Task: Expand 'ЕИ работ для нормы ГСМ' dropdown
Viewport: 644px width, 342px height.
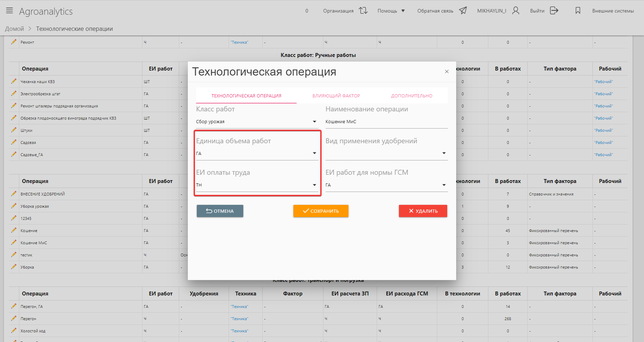Action: pyautogui.click(x=444, y=185)
